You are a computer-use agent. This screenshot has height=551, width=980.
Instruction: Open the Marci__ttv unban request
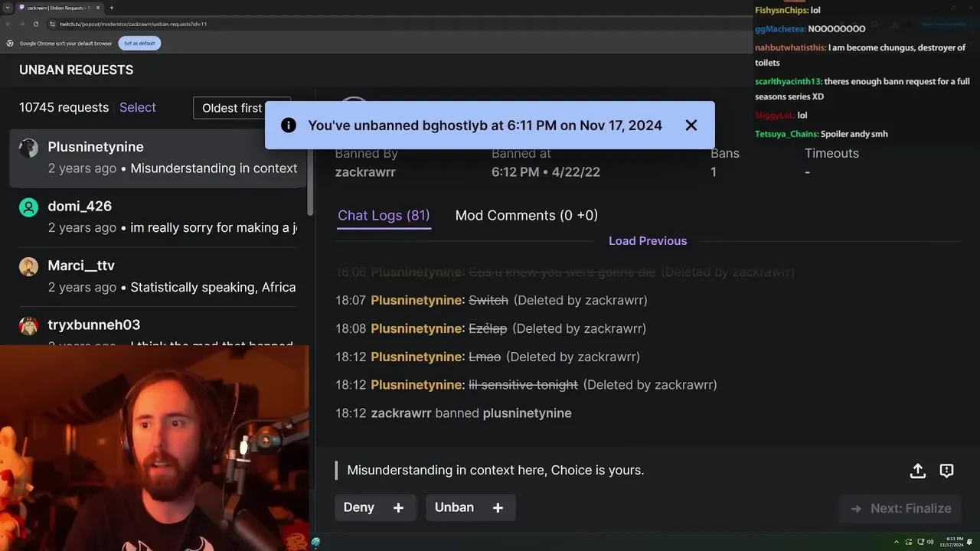(x=158, y=276)
